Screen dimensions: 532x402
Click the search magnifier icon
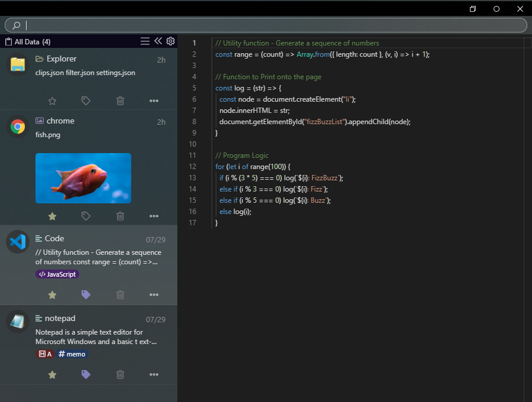coord(16,25)
